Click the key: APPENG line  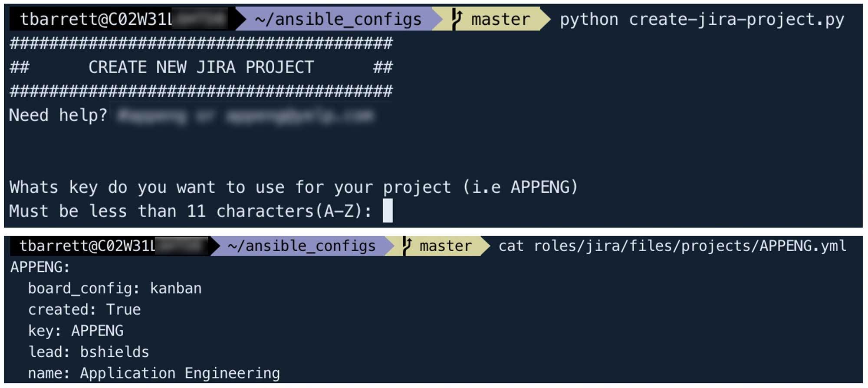click(76, 331)
